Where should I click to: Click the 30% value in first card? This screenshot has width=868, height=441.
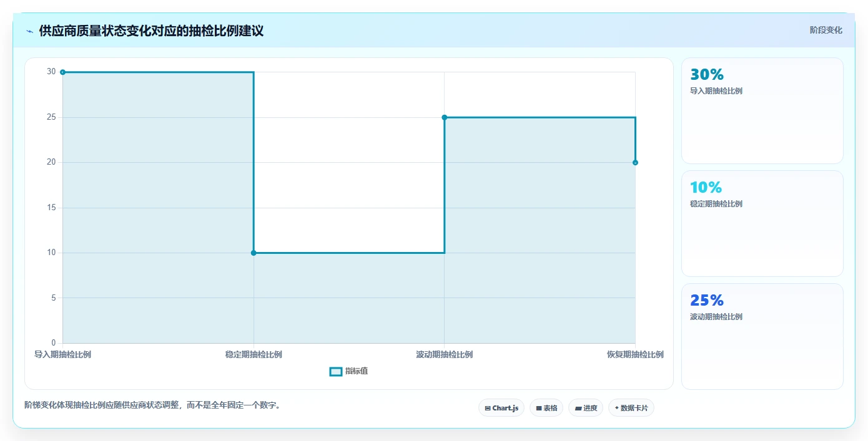[707, 74]
